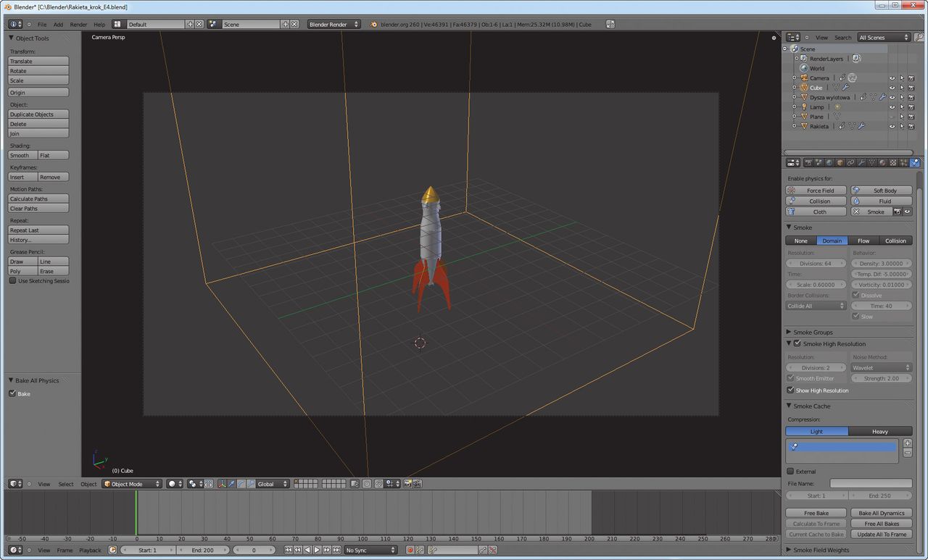Jump to the timeline end frame
The height and width of the screenshot is (560, 928).
click(x=336, y=550)
